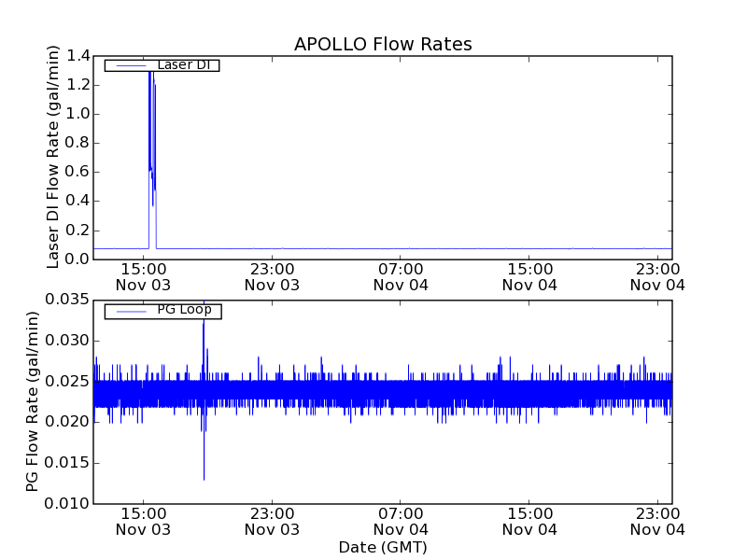Click the 0.0 tick on Laser DI axis
This screenshot has width=747, height=560.
coord(78,259)
